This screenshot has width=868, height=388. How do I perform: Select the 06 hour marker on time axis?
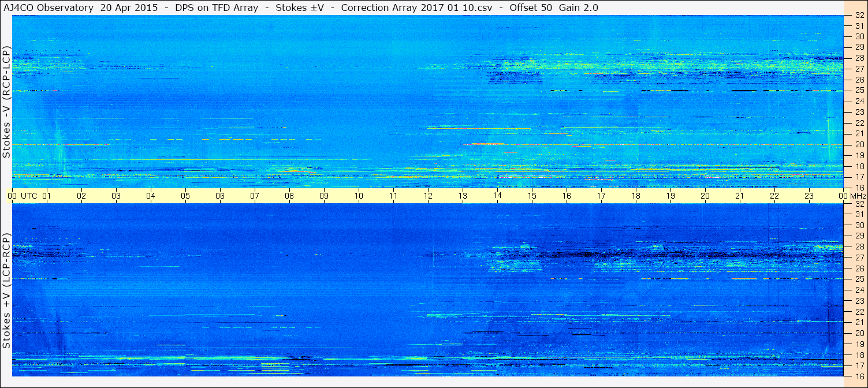coord(220,196)
